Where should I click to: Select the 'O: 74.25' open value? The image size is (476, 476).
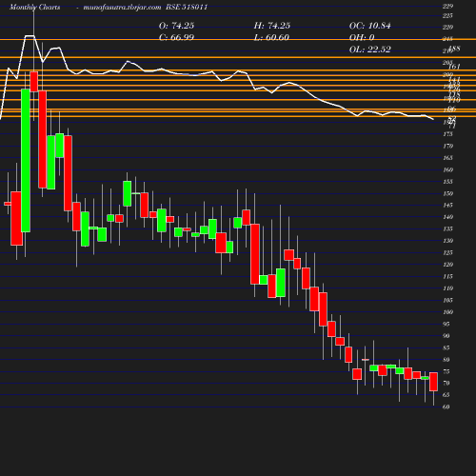click(176, 26)
